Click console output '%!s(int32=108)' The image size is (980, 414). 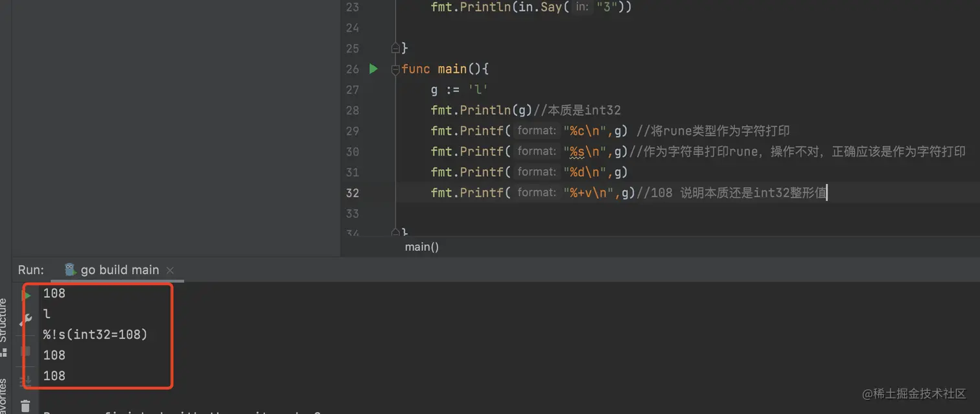pos(95,334)
